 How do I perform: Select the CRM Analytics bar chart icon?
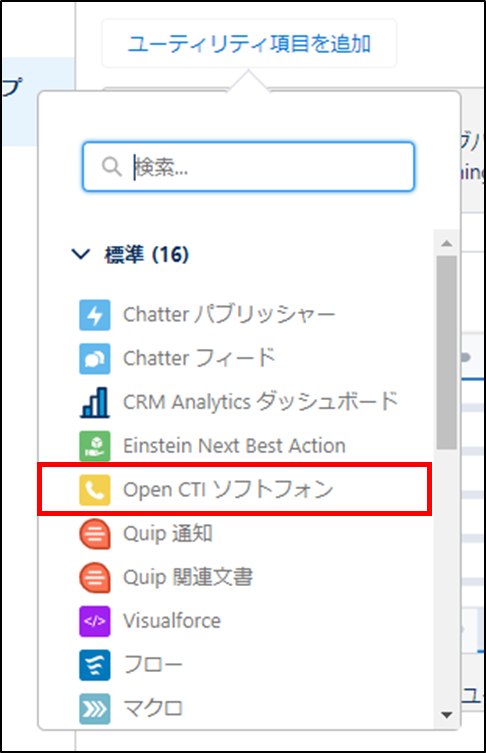click(95, 402)
